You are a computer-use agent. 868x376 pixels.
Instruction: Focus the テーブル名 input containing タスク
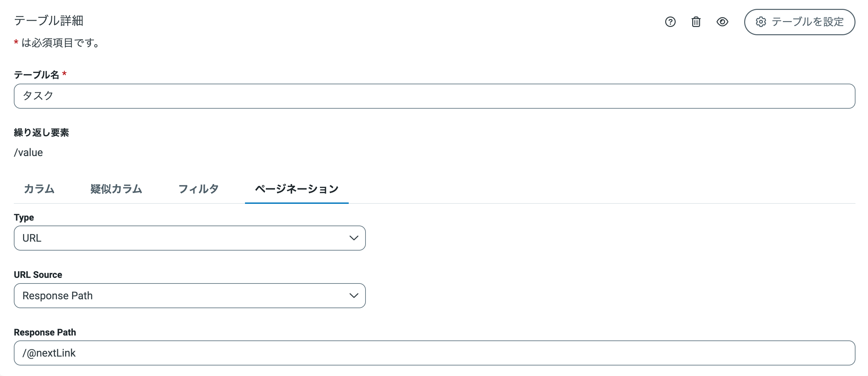(x=434, y=96)
